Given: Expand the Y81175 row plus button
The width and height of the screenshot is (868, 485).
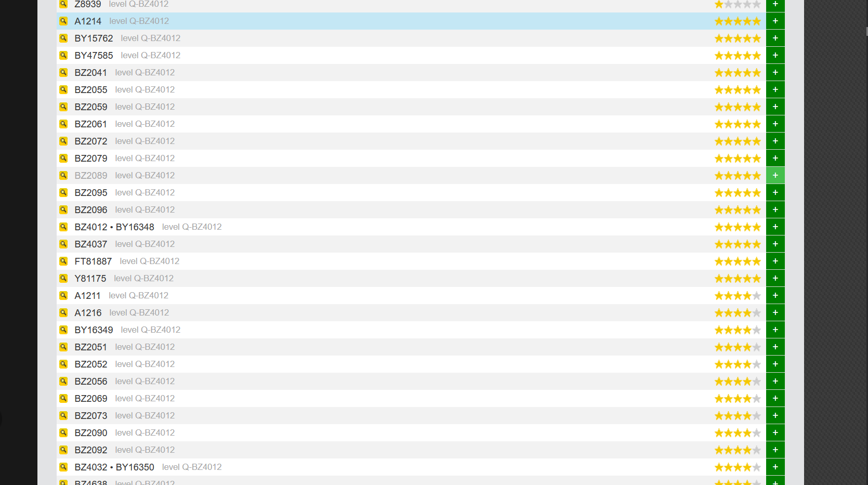Looking at the screenshot, I should click(775, 279).
